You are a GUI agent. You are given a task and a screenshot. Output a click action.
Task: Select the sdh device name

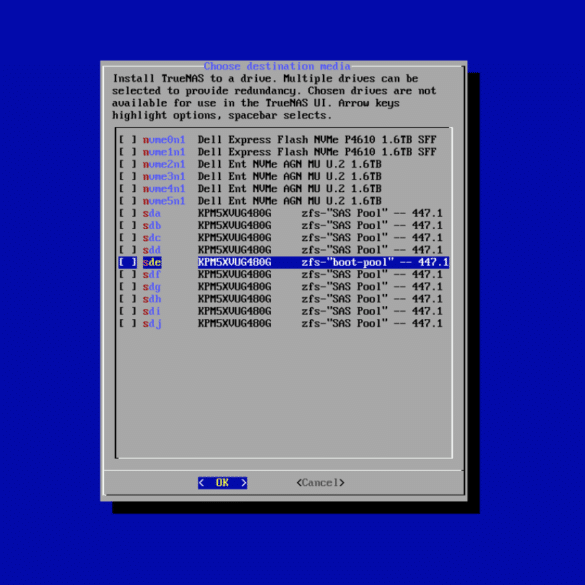coord(152,299)
